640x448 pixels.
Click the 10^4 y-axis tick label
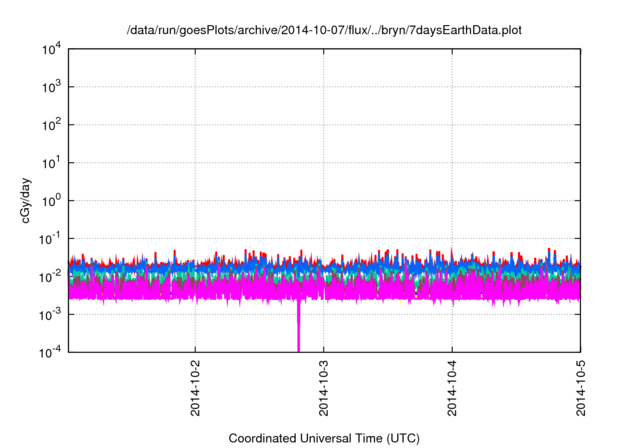pos(52,50)
